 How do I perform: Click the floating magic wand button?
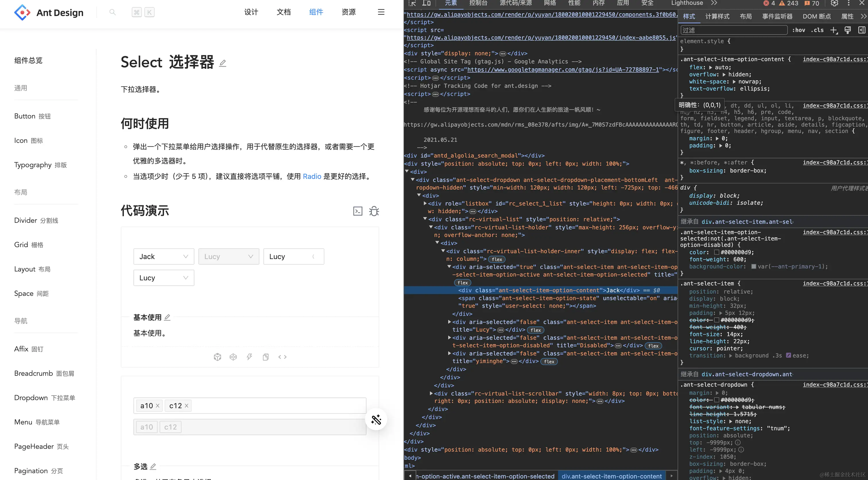(x=376, y=419)
